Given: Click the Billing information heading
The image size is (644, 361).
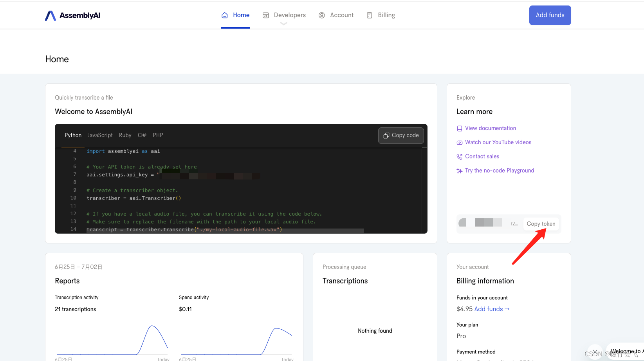Looking at the screenshot, I should [x=485, y=281].
